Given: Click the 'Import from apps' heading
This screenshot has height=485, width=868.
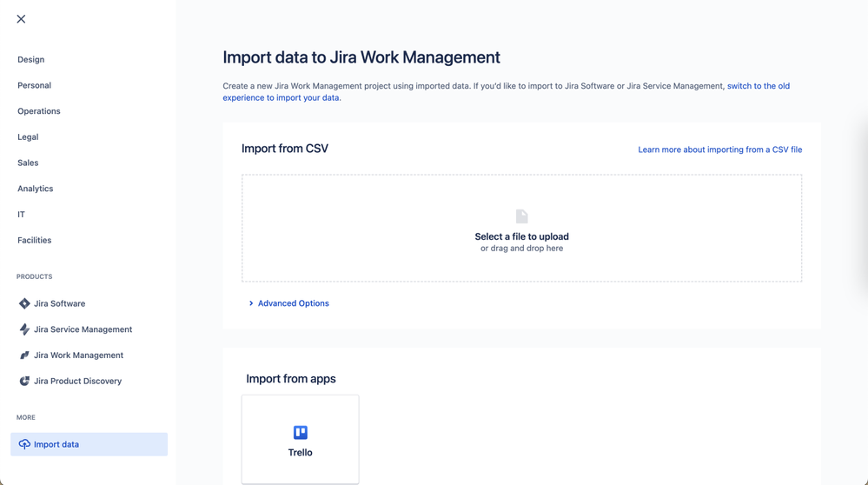Looking at the screenshot, I should (x=290, y=379).
